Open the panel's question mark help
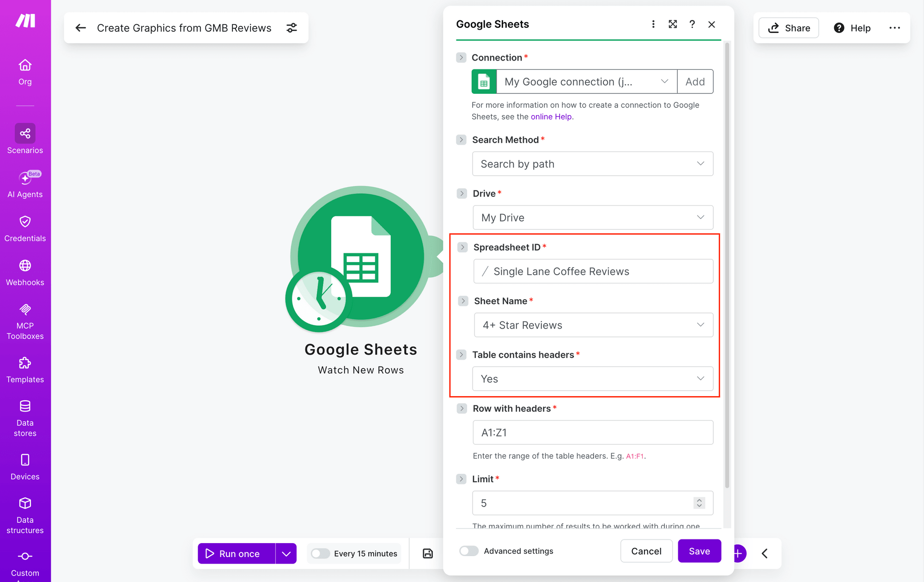Screen dimensions: 924x582 (692, 24)
